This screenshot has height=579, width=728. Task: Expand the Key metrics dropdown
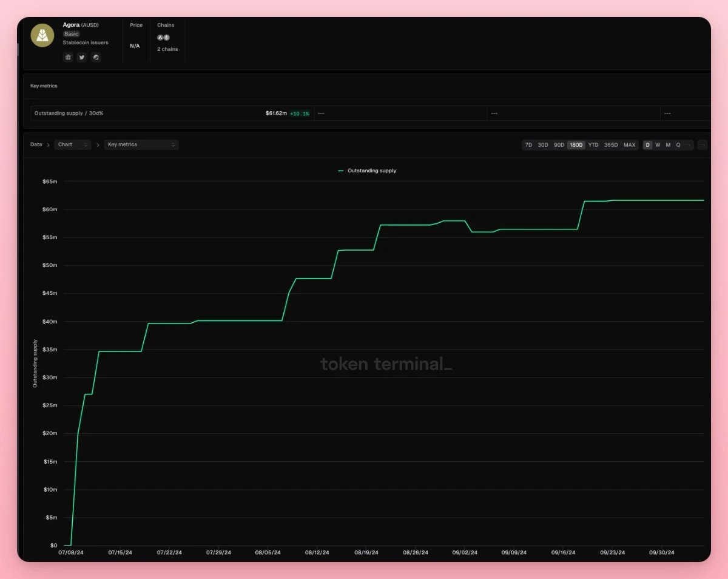click(x=141, y=144)
